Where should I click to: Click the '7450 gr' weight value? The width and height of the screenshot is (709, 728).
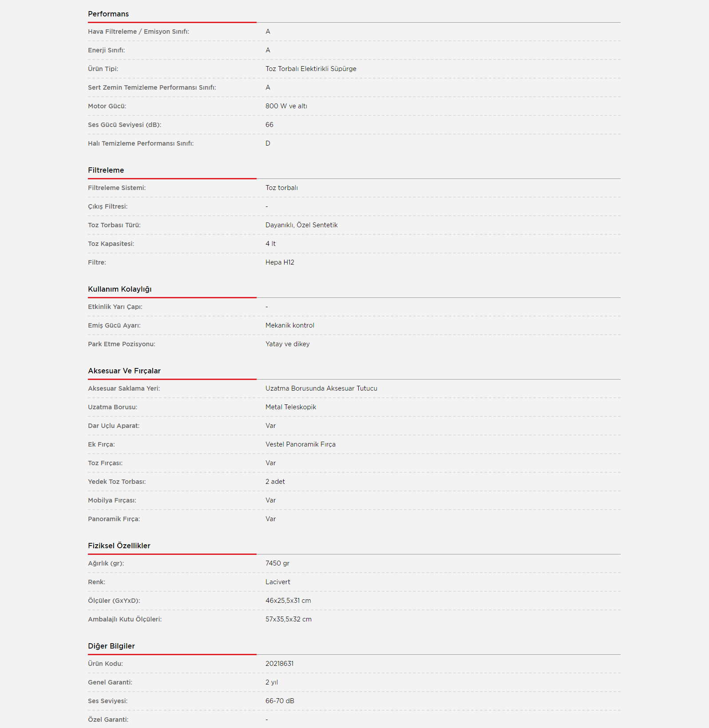pyautogui.click(x=277, y=563)
